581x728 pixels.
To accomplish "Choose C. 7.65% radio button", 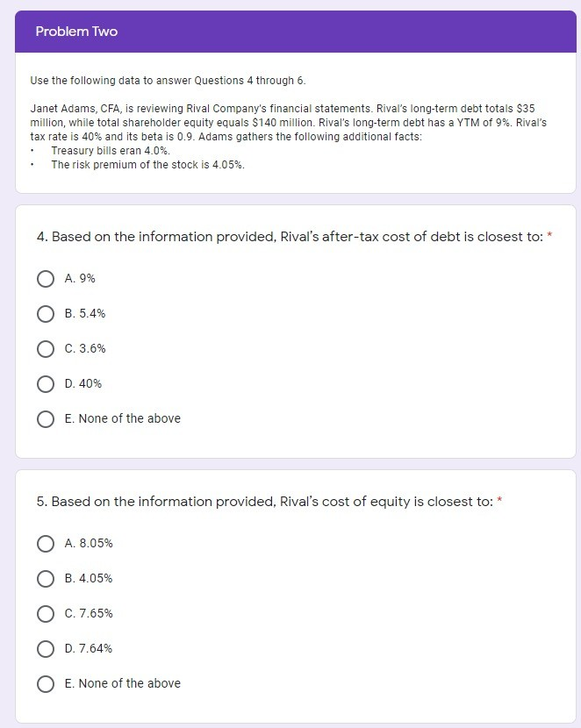I will 46,613.
